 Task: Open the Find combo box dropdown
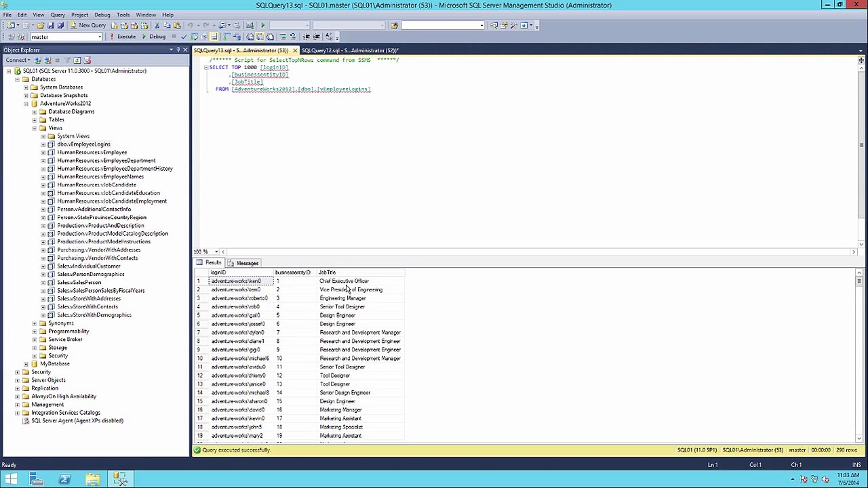[481, 25]
